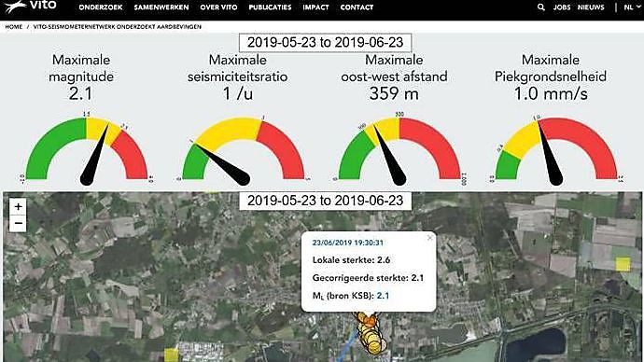Open the Jobs link

[x=562, y=7]
